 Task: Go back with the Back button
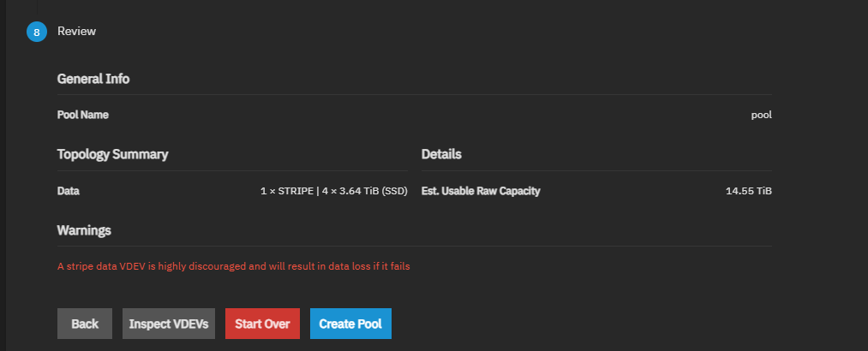click(x=85, y=324)
